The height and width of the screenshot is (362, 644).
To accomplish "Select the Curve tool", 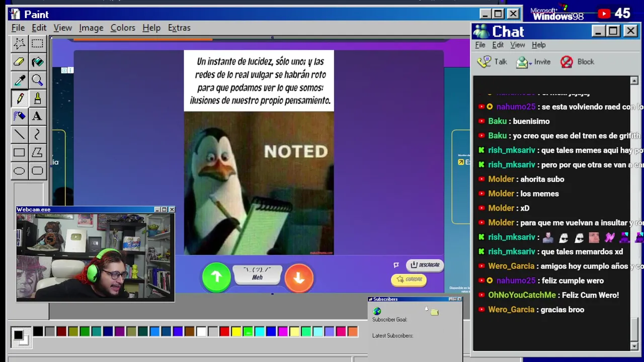I will 37,134.
